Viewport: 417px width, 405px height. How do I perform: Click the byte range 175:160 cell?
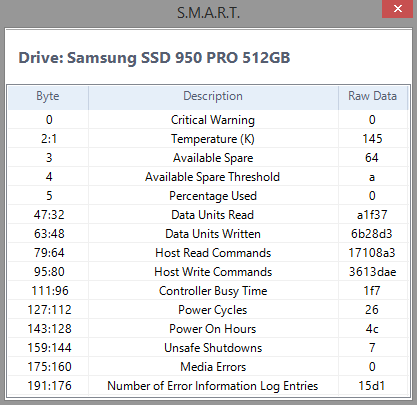point(49,367)
